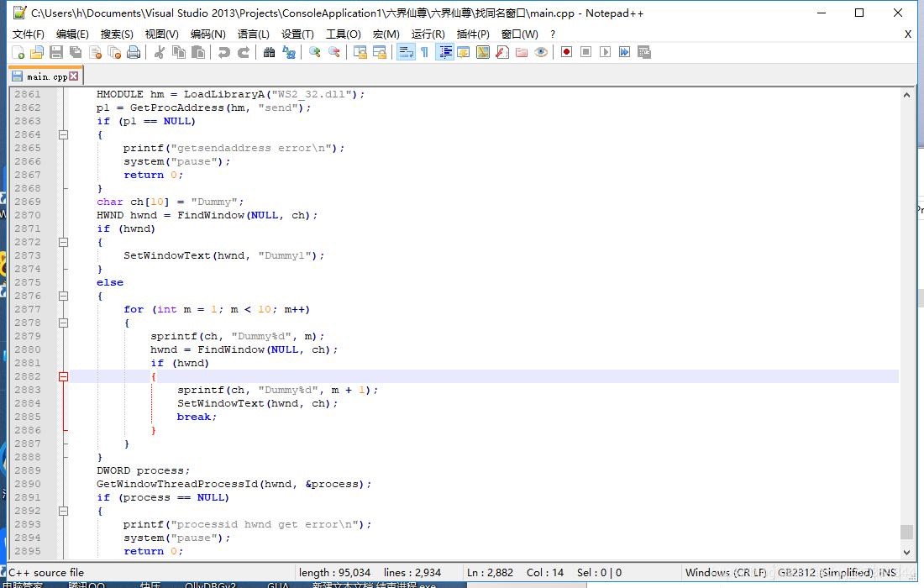
Task: Collapse the code fold at line 2864
Action: coord(64,134)
